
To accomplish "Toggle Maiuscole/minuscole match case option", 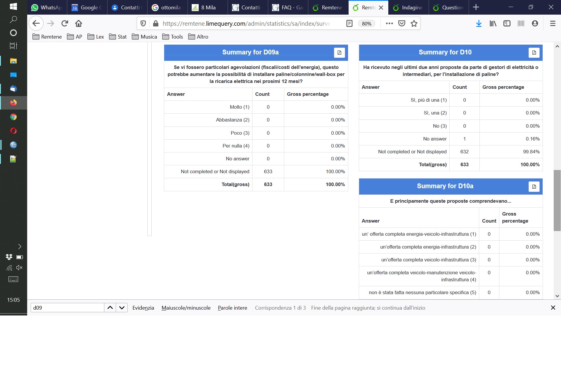I will click(186, 308).
